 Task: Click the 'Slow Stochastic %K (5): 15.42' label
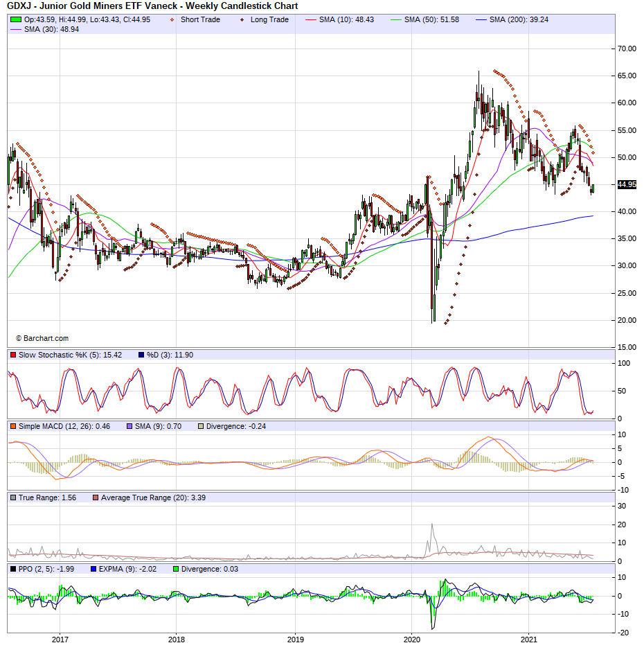pos(70,355)
